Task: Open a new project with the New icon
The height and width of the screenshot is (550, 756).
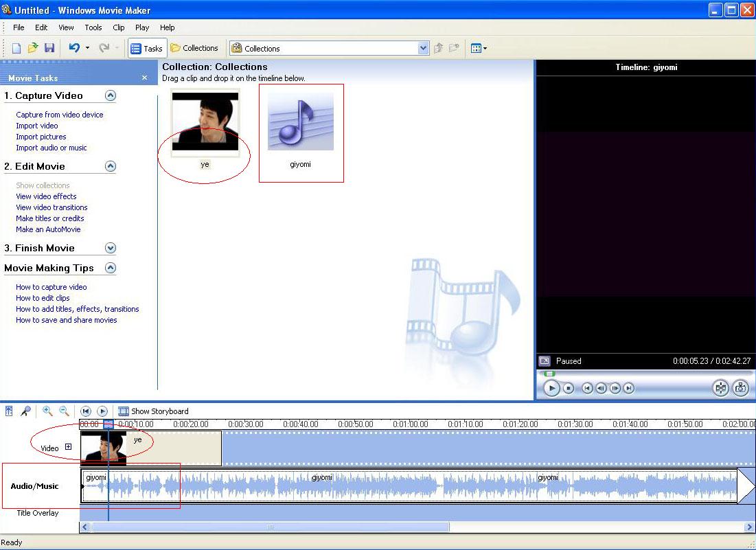Action: (14, 47)
